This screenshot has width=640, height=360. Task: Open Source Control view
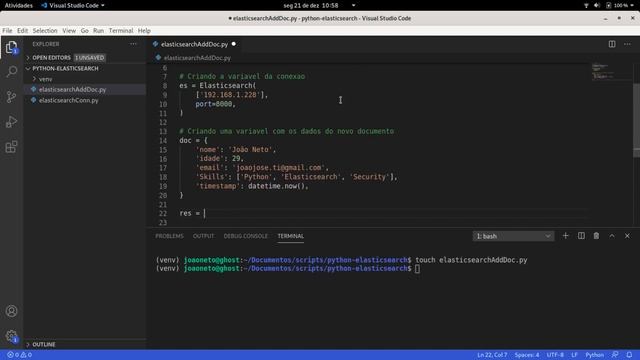pos(11,97)
